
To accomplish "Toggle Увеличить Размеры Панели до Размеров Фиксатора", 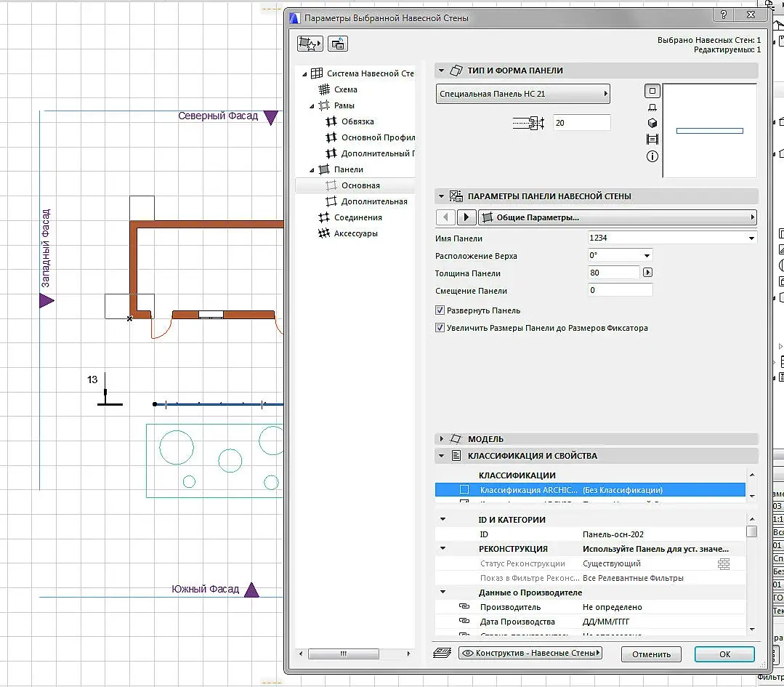I will point(440,328).
